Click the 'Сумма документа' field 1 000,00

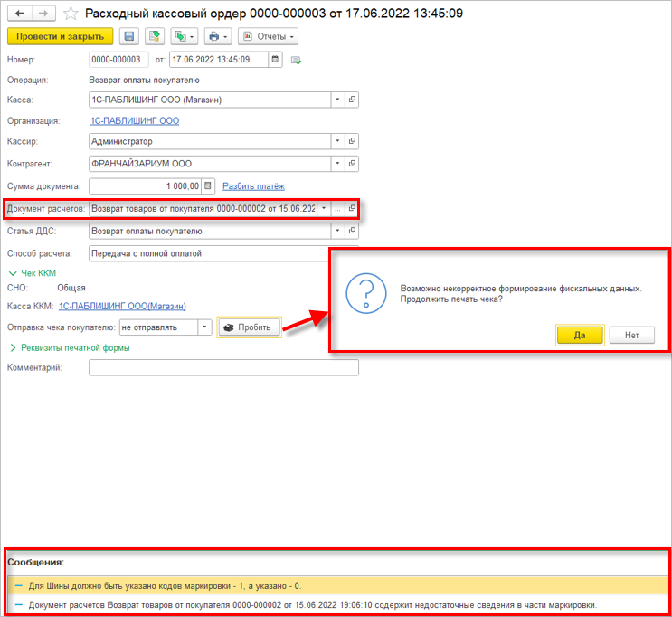point(145,186)
